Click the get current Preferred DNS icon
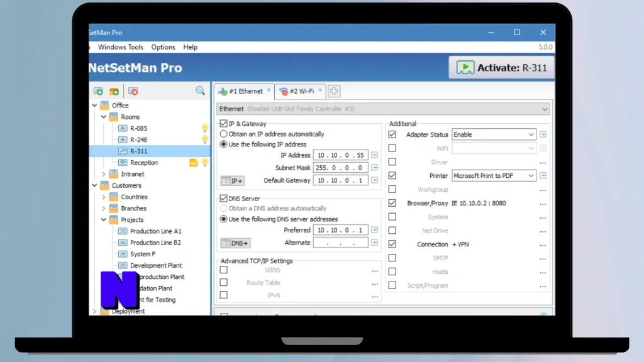 pyautogui.click(x=375, y=230)
